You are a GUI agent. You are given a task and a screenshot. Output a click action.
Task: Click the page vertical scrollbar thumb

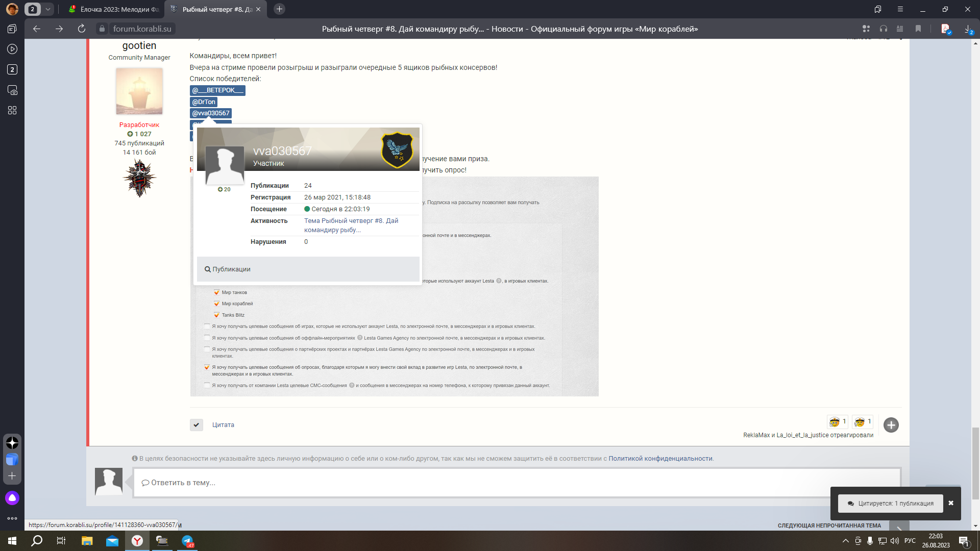click(975, 463)
